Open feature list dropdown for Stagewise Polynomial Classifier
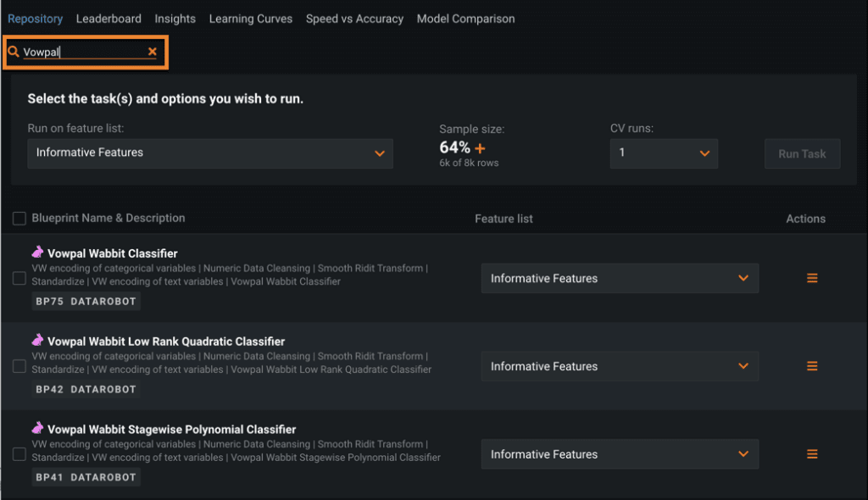The image size is (868, 500). pyautogui.click(x=620, y=454)
